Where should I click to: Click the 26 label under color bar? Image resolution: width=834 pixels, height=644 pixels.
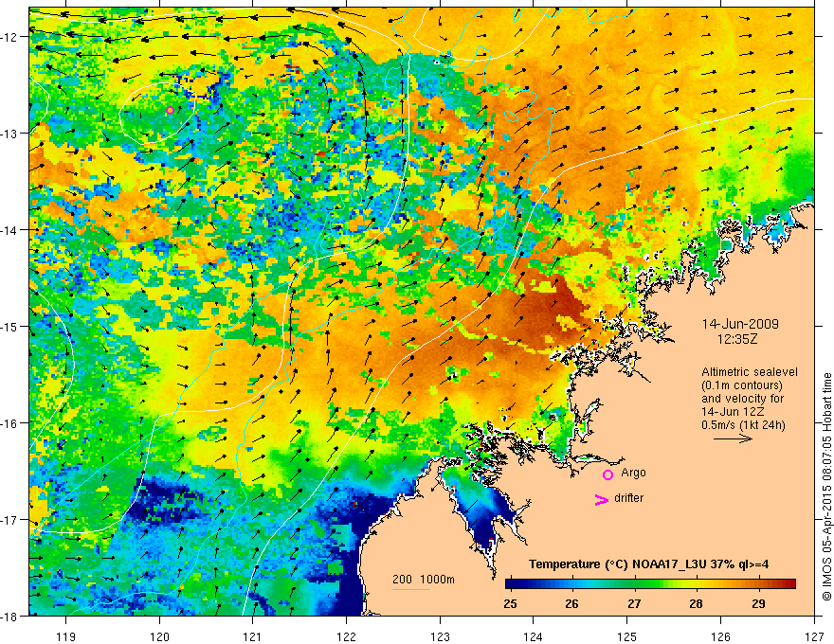pos(571,603)
